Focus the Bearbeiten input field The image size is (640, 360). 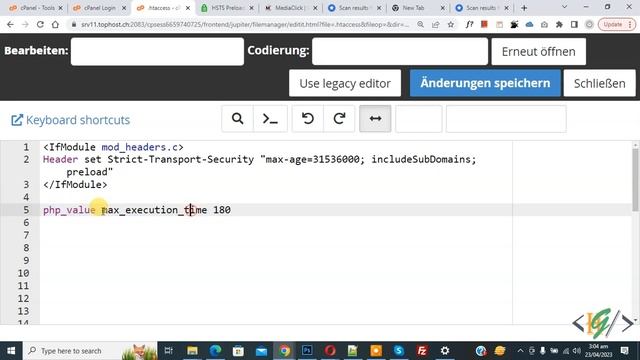pos(157,51)
